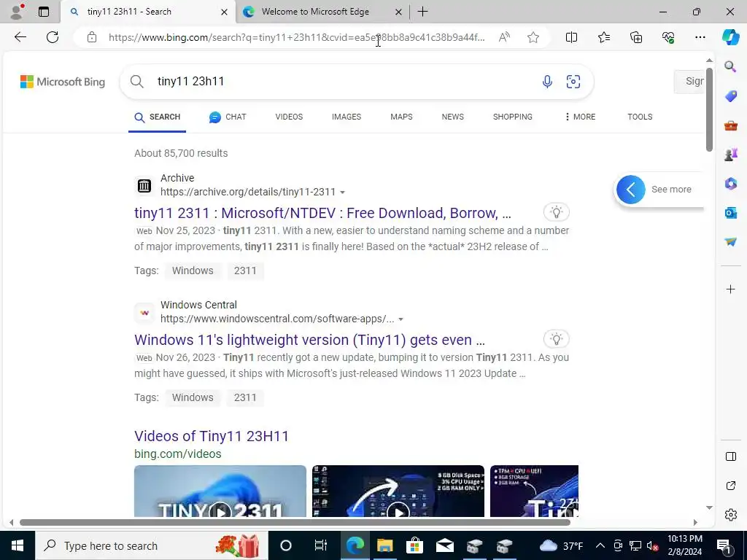747x560 pixels.
Task: Open Split screen in Edge toolbar
Action: 571,37
